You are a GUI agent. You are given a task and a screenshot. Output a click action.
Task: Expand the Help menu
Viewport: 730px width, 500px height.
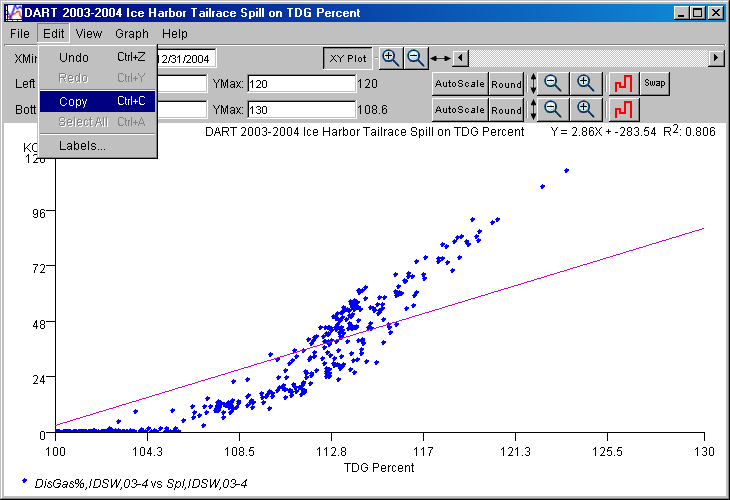pos(175,34)
